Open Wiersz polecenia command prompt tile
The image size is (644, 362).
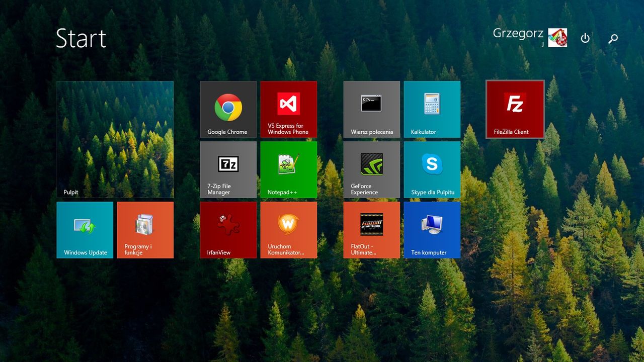tap(371, 109)
